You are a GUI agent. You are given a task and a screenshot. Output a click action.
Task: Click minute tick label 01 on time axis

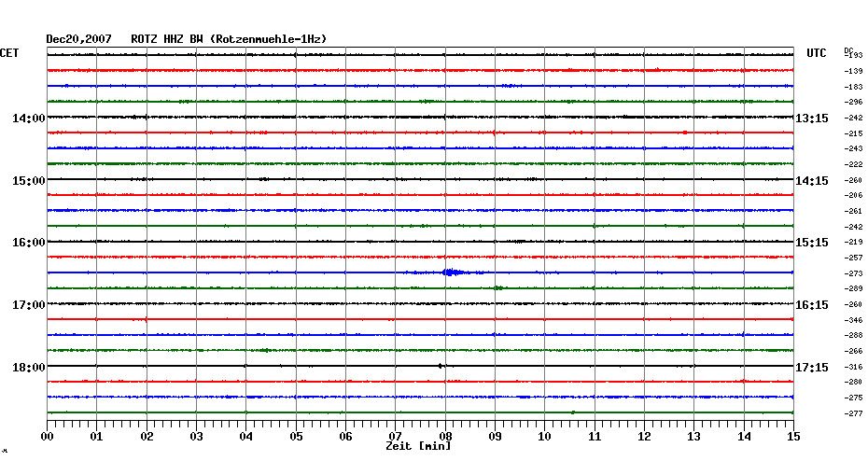[x=97, y=437]
